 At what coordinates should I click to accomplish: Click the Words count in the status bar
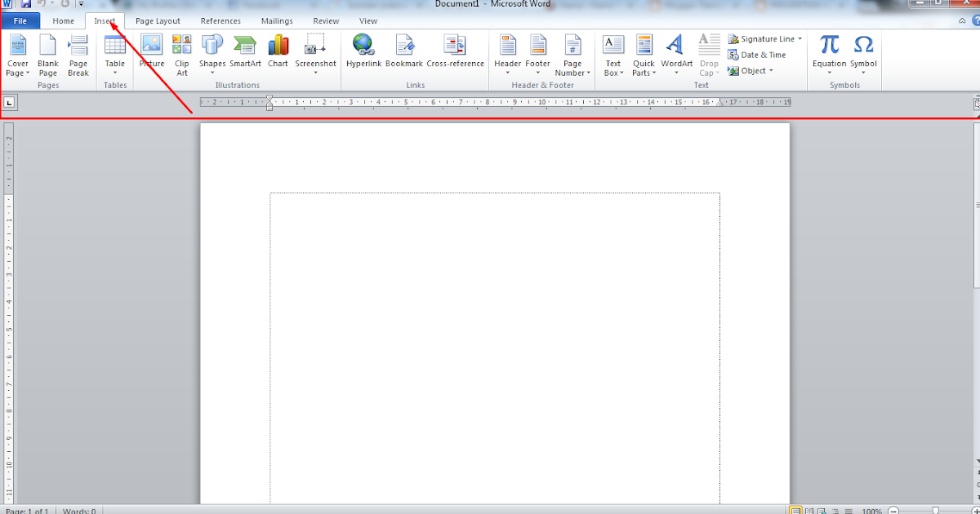coord(78,510)
